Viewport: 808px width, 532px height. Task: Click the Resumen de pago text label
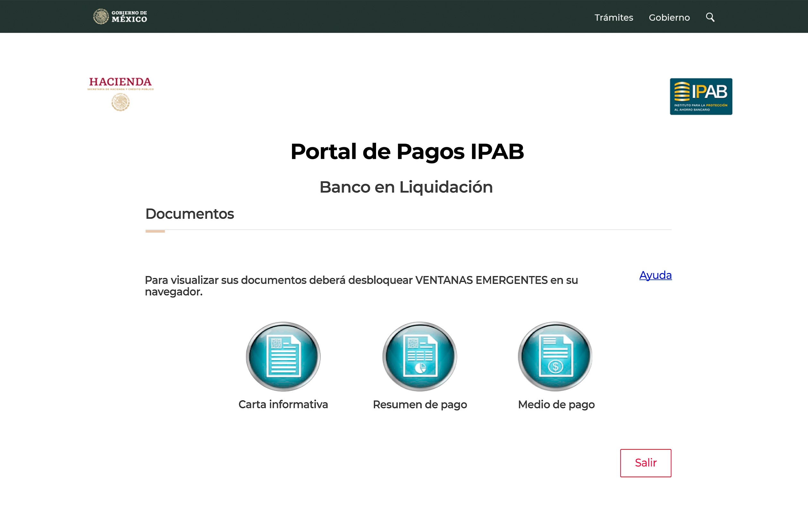coord(420,404)
